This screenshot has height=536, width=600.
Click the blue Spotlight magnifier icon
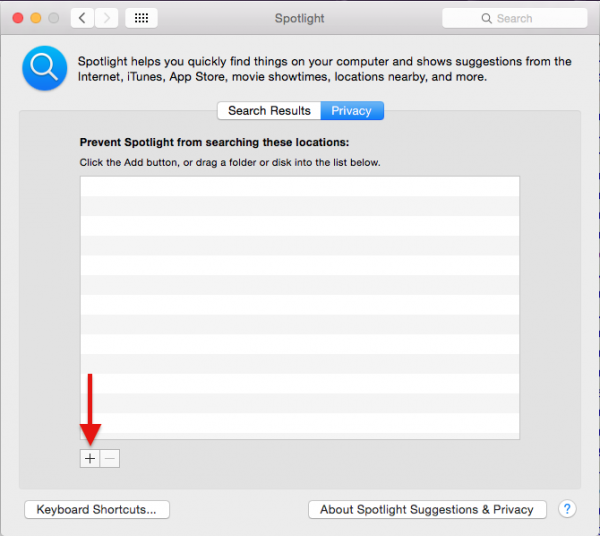45,68
